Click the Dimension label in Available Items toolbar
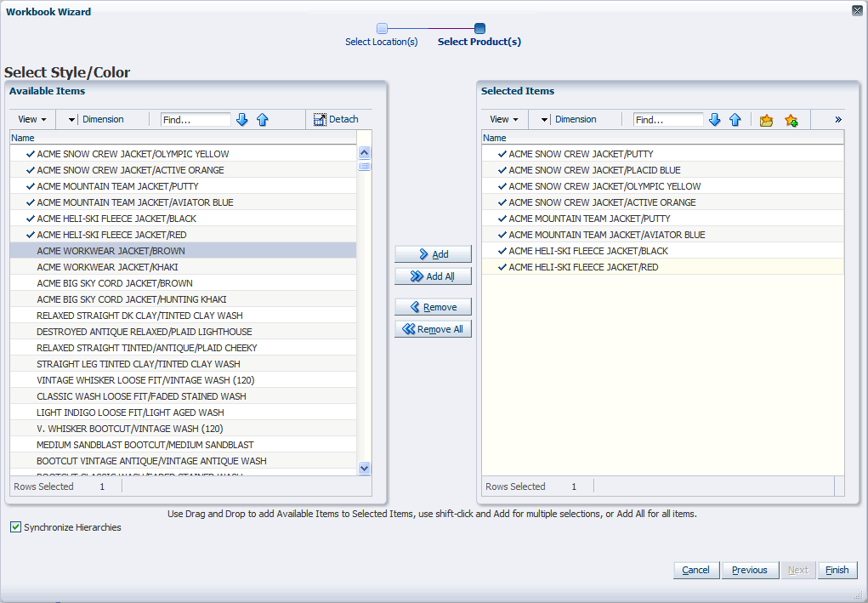868x603 pixels. coord(103,119)
